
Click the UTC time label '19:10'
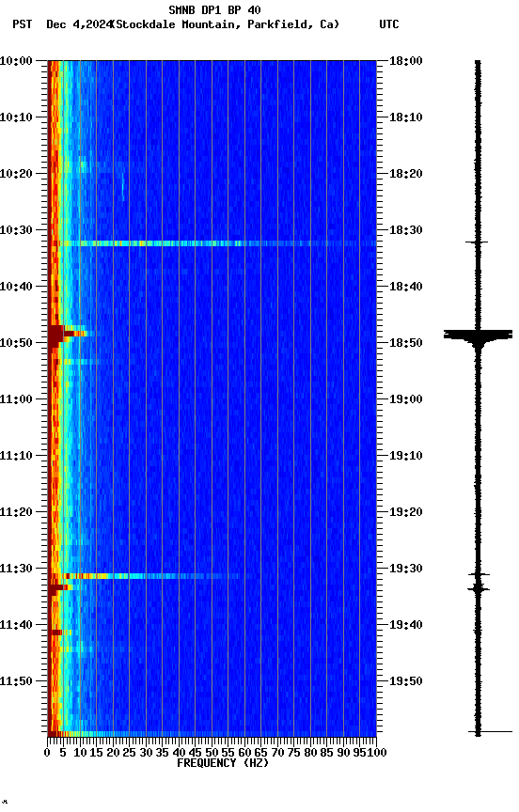pyautogui.click(x=406, y=456)
